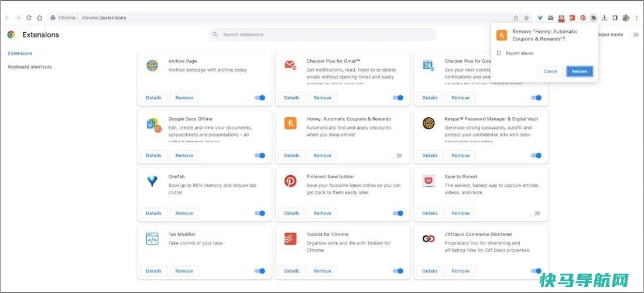This screenshot has width=644, height=293.
Task: Click the Honey icon in removal dialog
Action: [502, 35]
